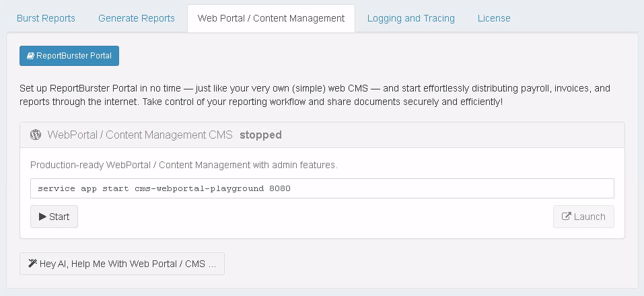
Task: Click the service app start command field
Action: 322,188
